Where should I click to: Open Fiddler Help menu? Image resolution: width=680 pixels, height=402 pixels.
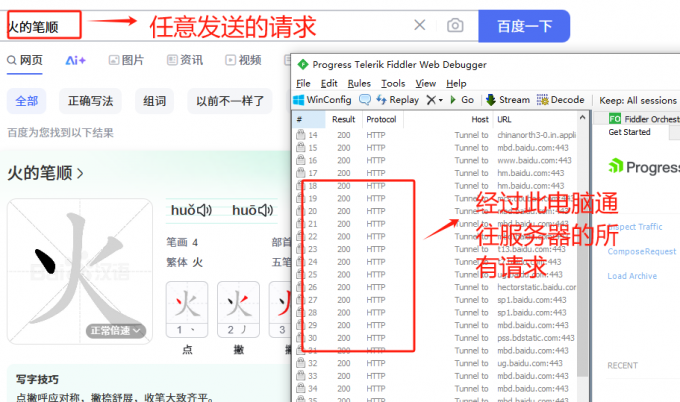[x=456, y=83]
